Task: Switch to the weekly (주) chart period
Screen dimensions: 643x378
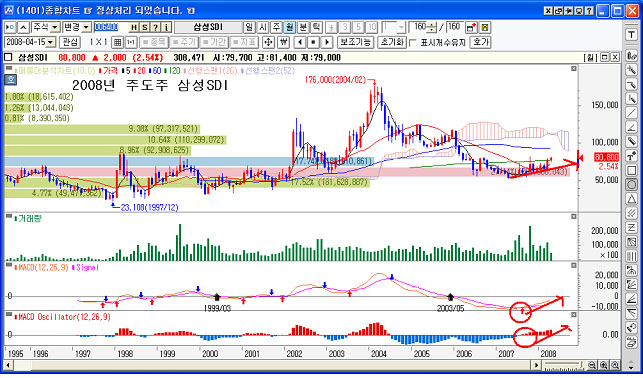Action: tap(276, 27)
